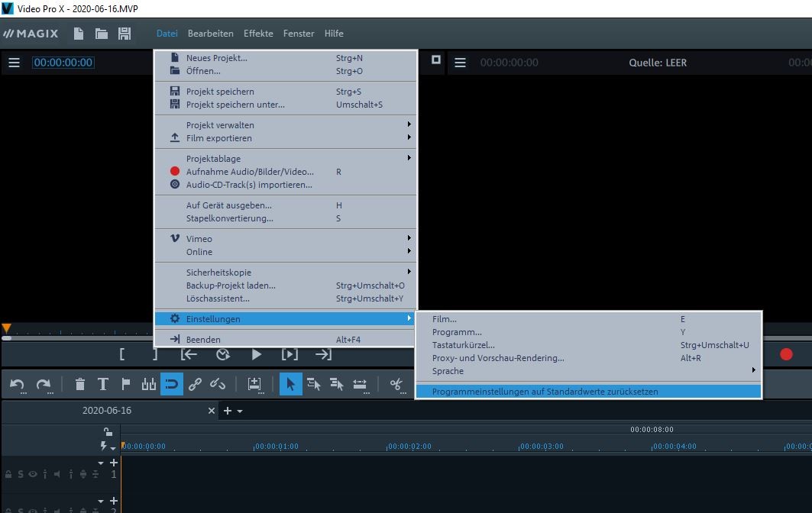Choose Beenden to quit the program
The image size is (812, 513).
pos(286,340)
